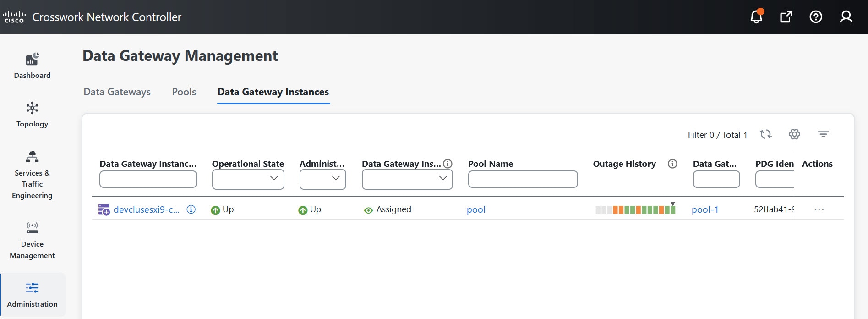
Task: Click the Pool Name column header
Action: click(x=491, y=164)
